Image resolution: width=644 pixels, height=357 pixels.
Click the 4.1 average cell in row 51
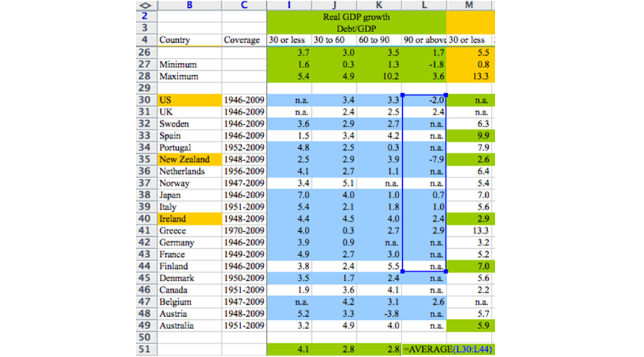pos(289,349)
